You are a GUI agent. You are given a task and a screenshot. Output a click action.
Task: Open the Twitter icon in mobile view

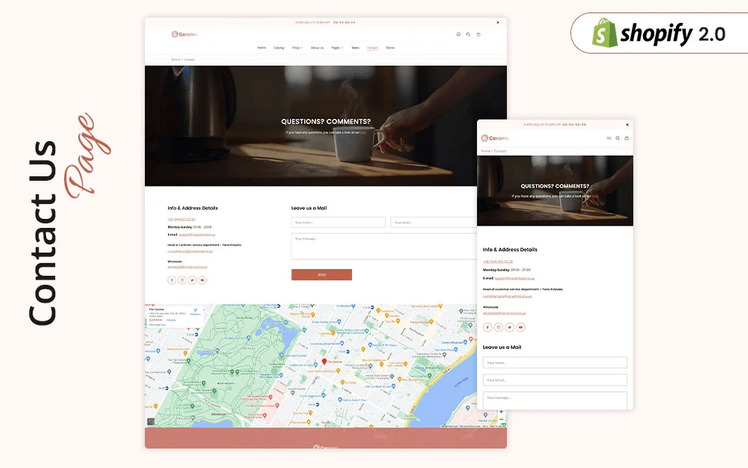pyautogui.click(x=509, y=327)
